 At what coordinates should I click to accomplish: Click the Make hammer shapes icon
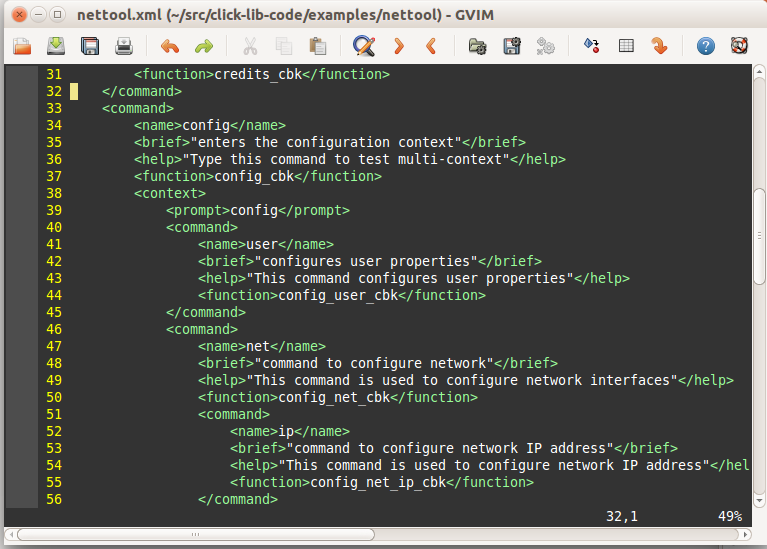[x=591, y=46]
